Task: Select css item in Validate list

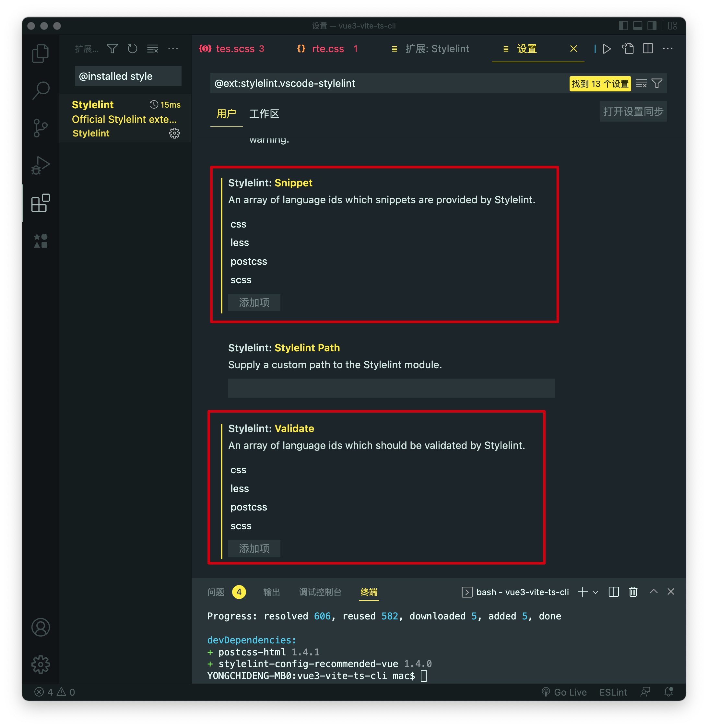Action: [238, 470]
